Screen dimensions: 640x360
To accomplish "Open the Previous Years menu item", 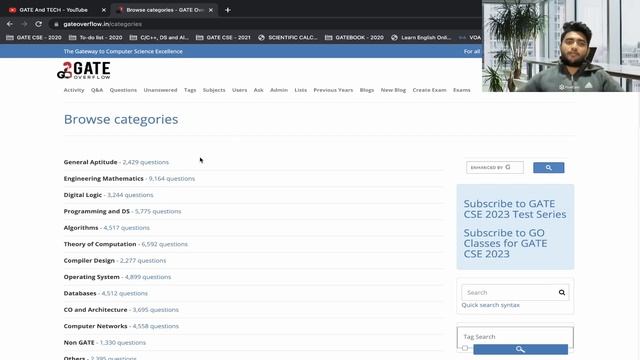I will [333, 90].
